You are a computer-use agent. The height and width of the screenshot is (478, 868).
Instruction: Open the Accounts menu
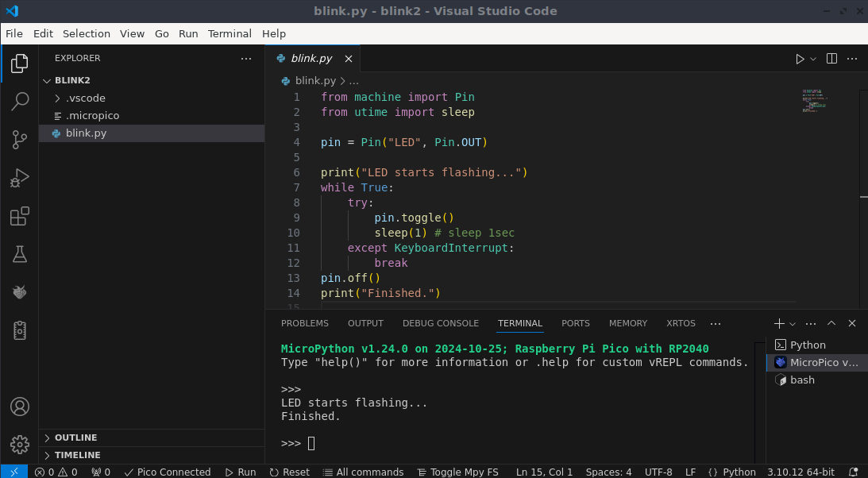pyautogui.click(x=19, y=407)
